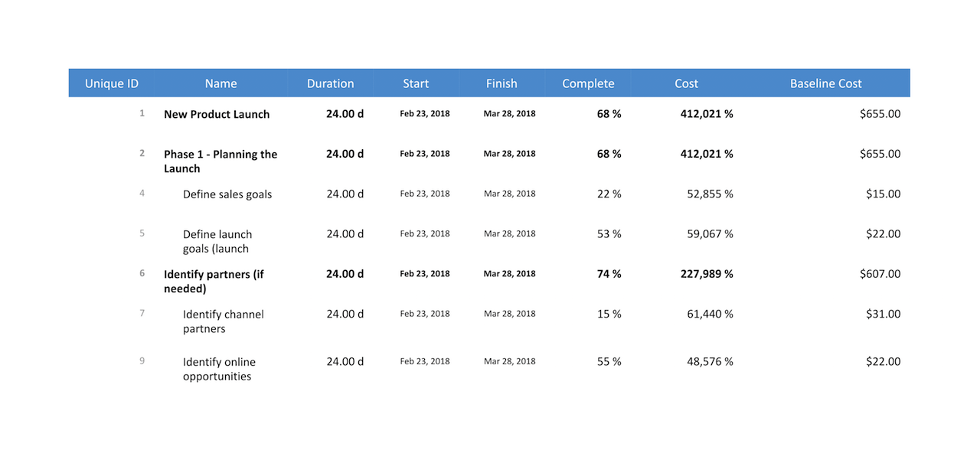Image resolution: width=980 pixels, height=450 pixels.
Task: Sort by the Duration column header
Action: [330, 83]
